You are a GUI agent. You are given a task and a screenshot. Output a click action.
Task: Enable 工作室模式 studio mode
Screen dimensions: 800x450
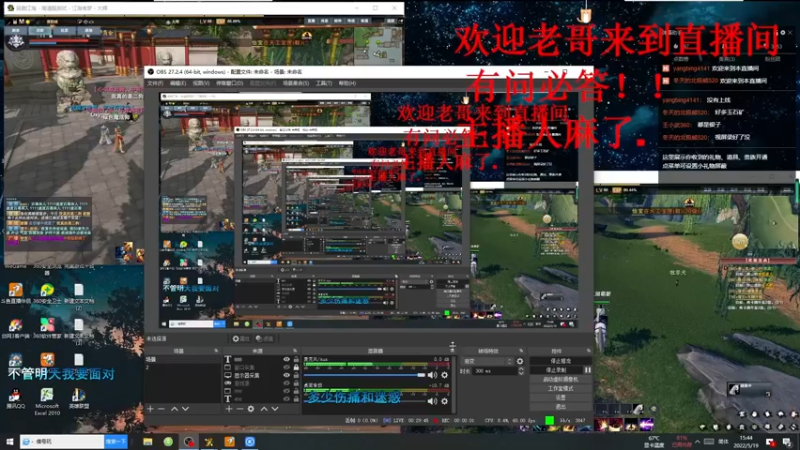560,388
